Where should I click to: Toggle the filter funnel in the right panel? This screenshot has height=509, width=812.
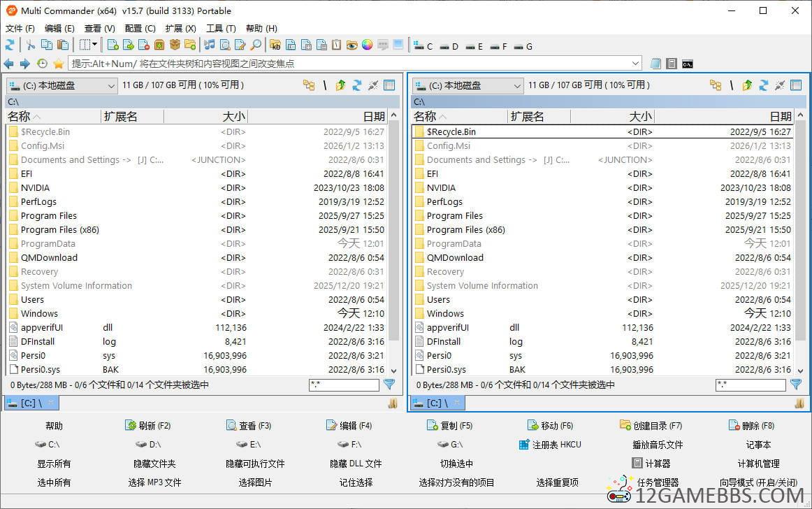click(797, 385)
